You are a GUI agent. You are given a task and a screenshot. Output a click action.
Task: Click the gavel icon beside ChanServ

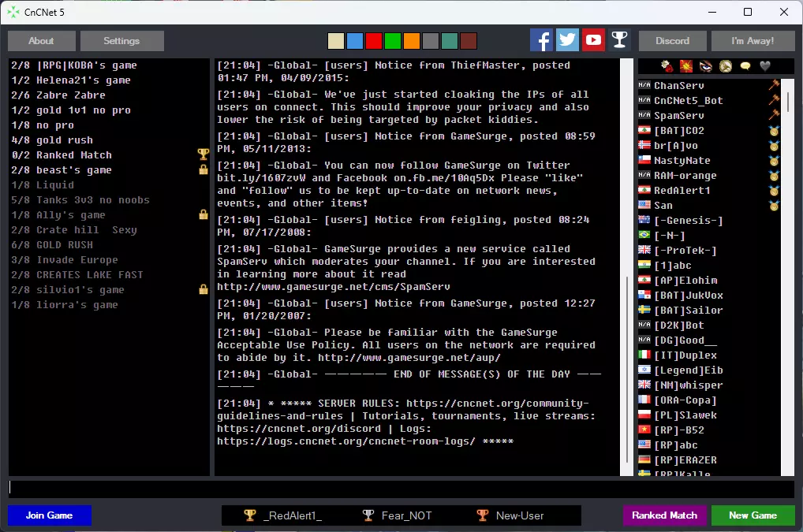[774, 85]
